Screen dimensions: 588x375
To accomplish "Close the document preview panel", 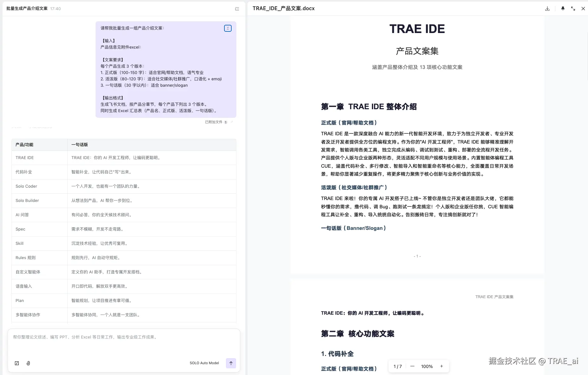I will coord(583,9).
